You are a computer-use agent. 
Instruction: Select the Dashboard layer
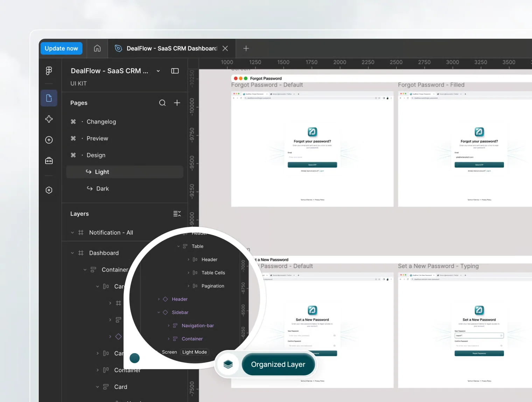pos(104,253)
